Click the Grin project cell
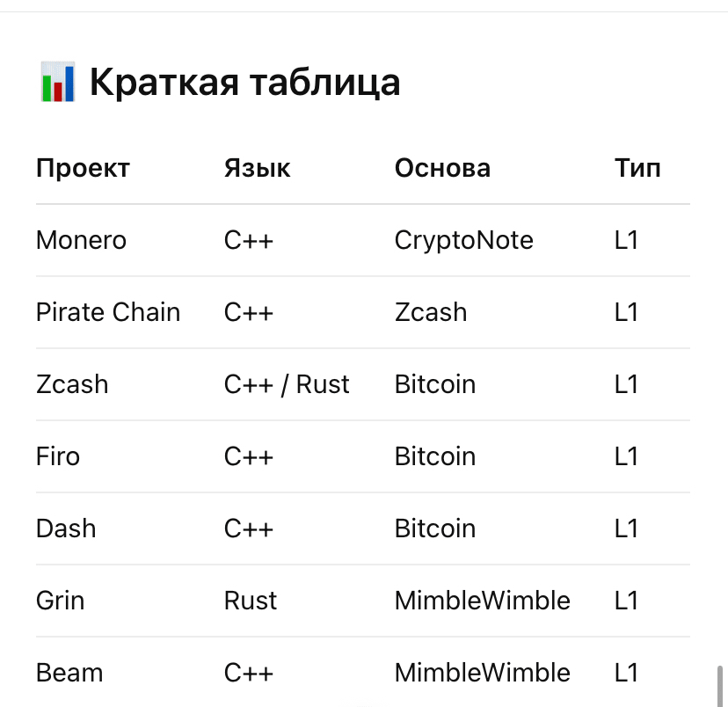 (x=61, y=601)
